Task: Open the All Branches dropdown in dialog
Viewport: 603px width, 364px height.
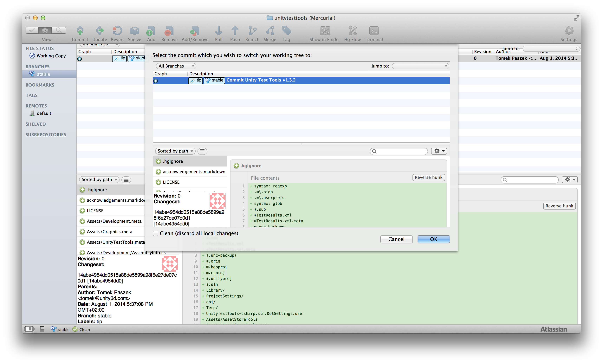Action: point(176,66)
